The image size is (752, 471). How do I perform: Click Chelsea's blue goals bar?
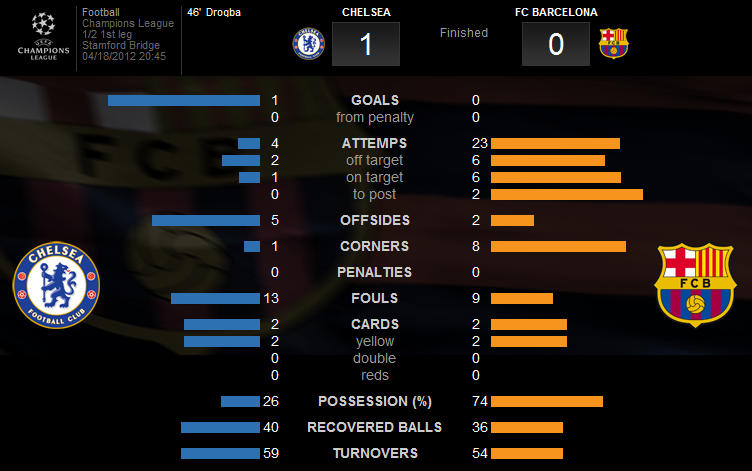coord(184,100)
